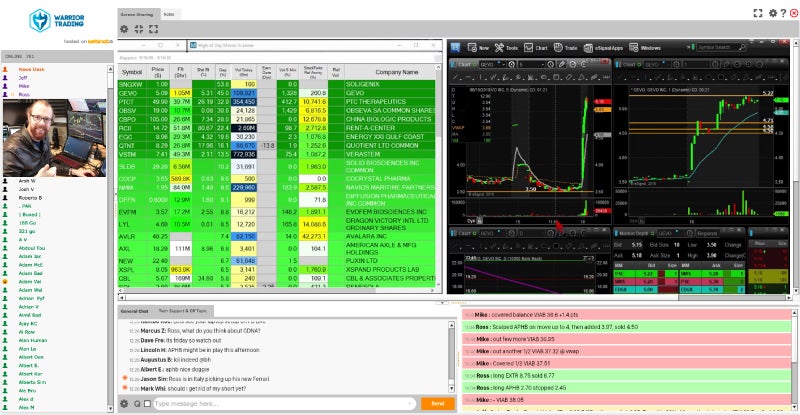Click the Send button

tap(438, 403)
